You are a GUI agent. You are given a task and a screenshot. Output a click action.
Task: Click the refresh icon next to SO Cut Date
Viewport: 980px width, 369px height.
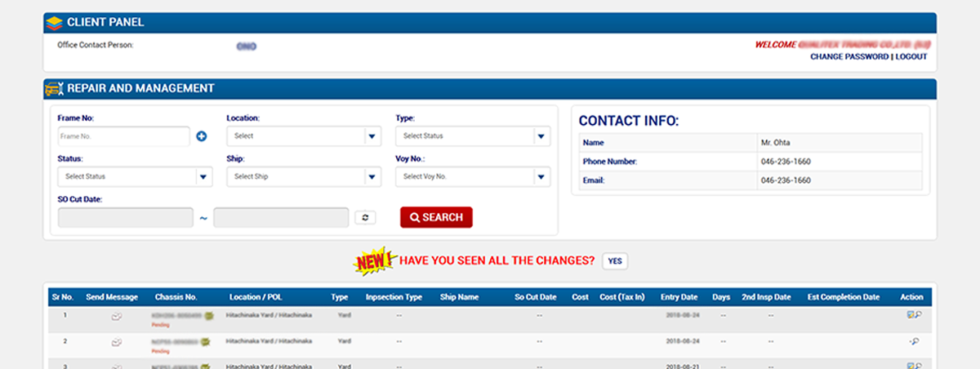click(363, 217)
